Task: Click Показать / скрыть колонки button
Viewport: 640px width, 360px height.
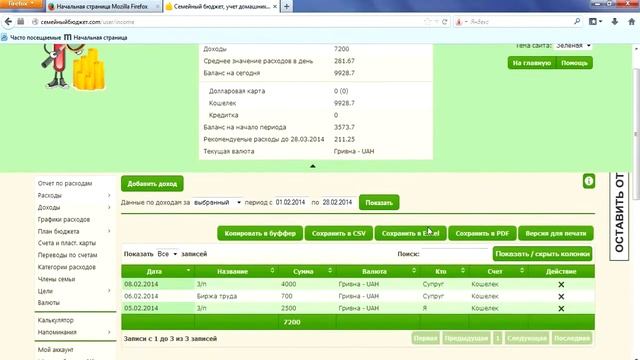Action: [542, 254]
